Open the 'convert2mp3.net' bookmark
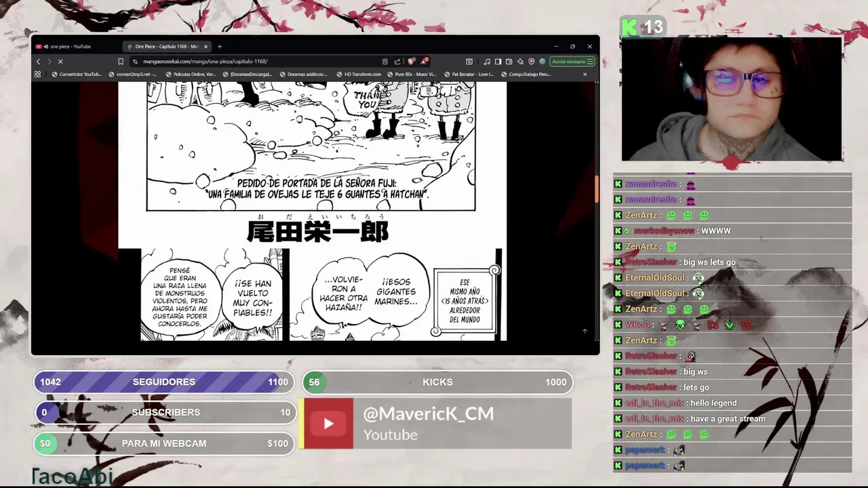 (x=133, y=75)
